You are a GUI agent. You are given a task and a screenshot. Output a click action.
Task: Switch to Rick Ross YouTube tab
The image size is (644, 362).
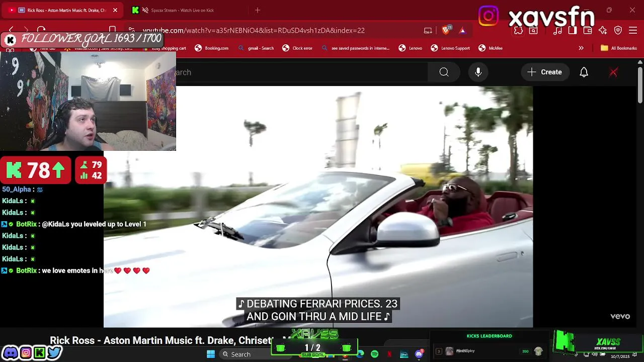pyautogui.click(x=62, y=10)
